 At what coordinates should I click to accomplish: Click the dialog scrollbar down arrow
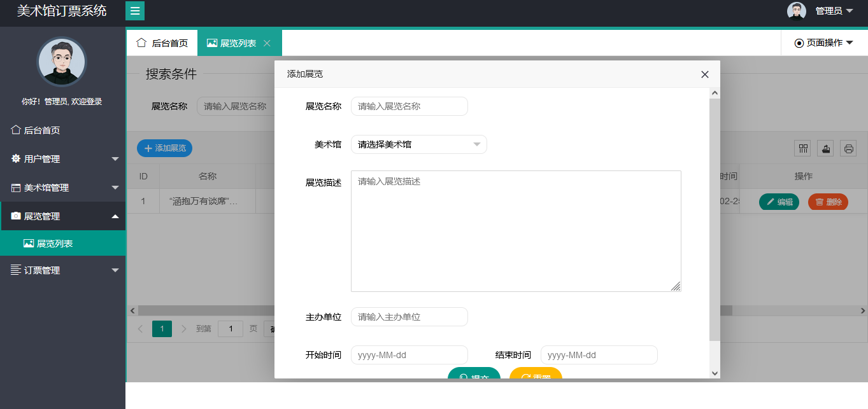point(714,373)
